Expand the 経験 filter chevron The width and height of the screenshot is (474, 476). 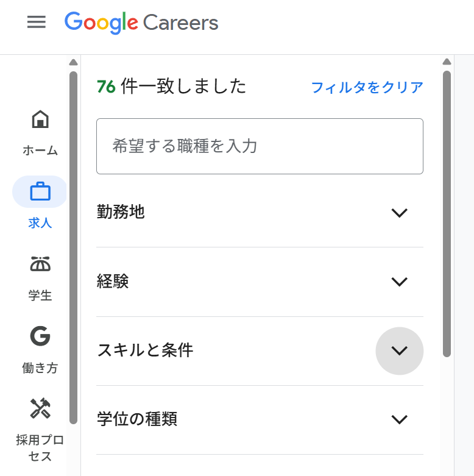point(399,282)
